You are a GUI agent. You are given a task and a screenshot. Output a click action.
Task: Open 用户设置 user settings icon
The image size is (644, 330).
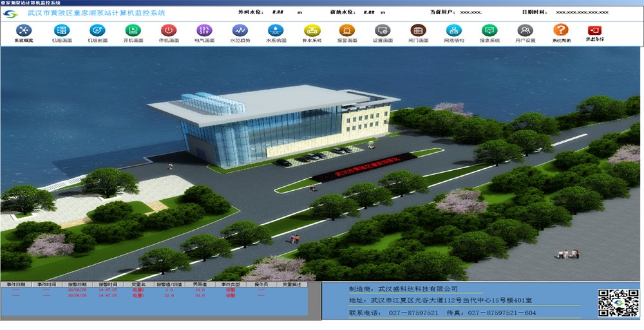pyautogui.click(x=526, y=30)
